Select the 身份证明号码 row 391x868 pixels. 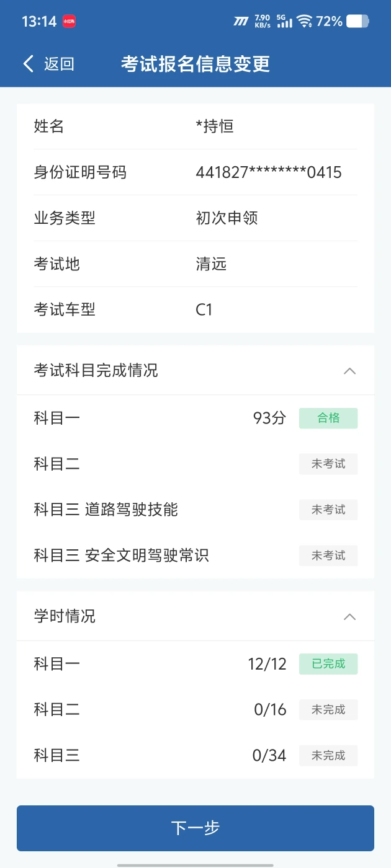pos(195,172)
